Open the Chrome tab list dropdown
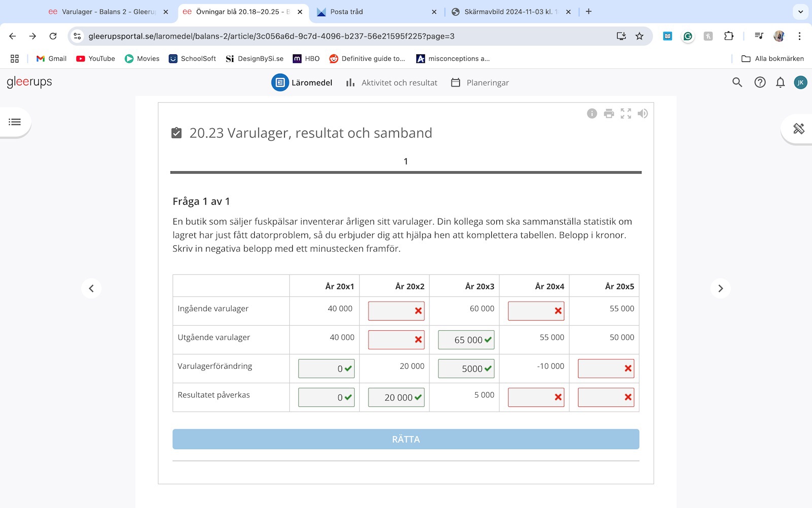 click(x=800, y=12)
